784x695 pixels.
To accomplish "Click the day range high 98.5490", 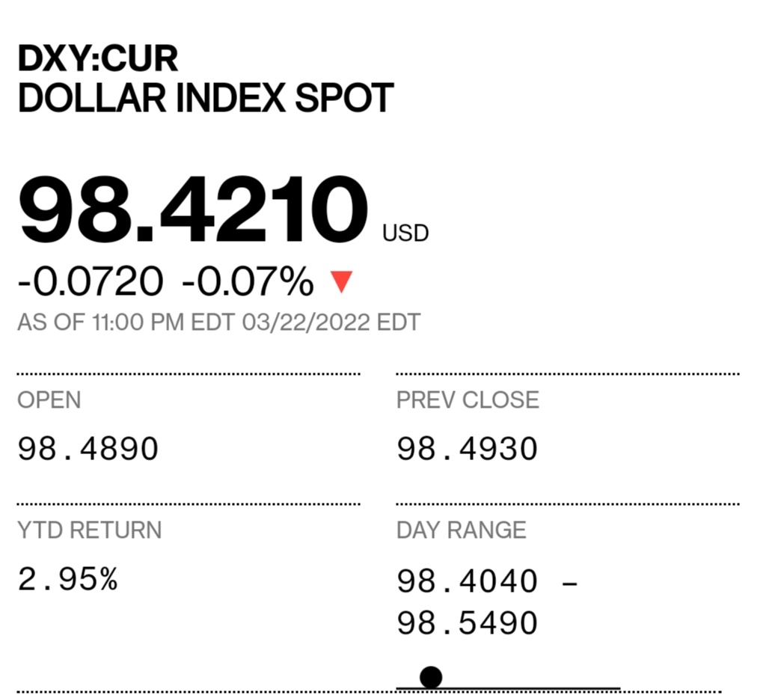I will click(467, 623).
